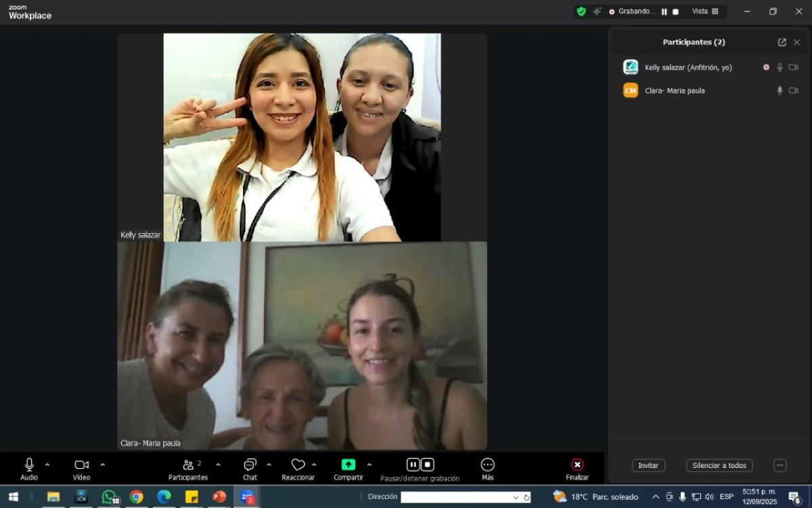
Task: Toggle the Participantes panel from the toolbar
Action: click(188, 465)
